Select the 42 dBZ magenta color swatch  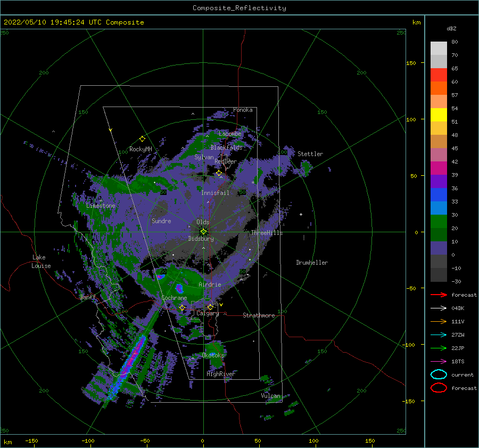click(439, 168)
